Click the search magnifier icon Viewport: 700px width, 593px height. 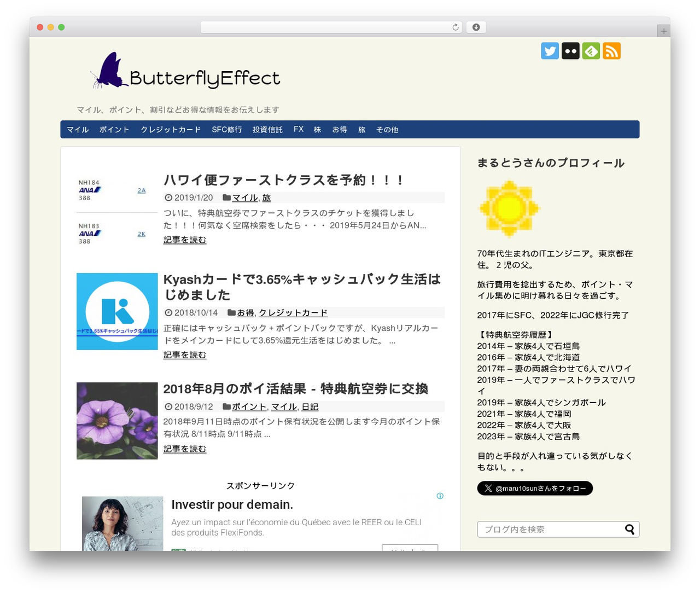(x=630, y=529)
